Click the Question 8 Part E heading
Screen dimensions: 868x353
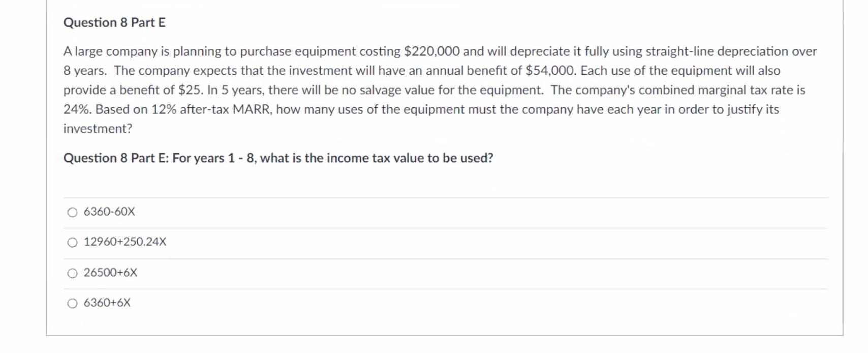(x=114, y=22)
